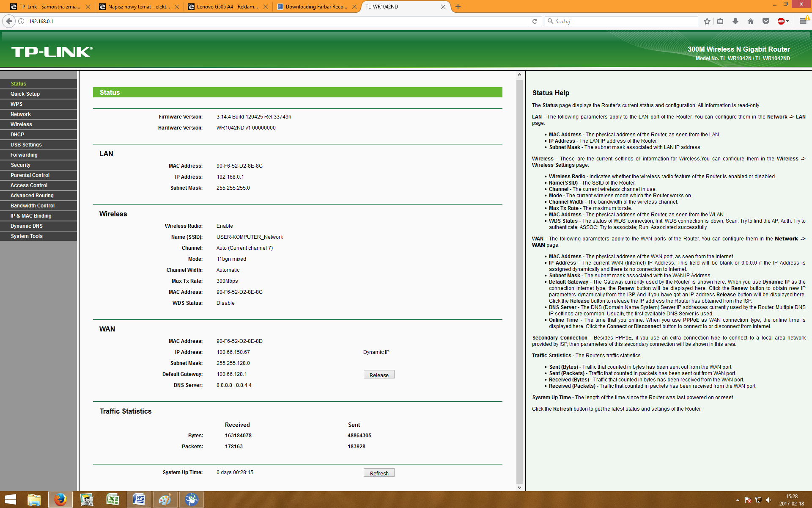812x508 pixels.
Task: Expand Adblock Plus dropdown arrow
Action: pyautogui.click(x=788, y=21)
